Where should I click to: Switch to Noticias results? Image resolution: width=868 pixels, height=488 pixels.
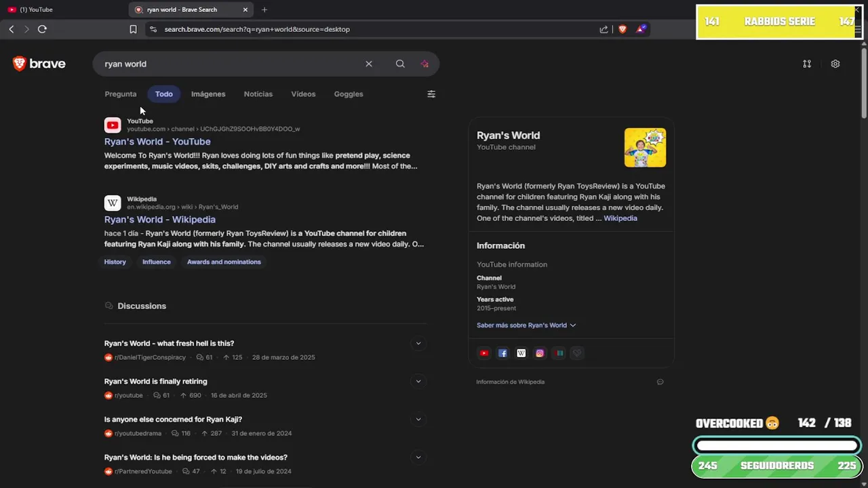(258, 94)
